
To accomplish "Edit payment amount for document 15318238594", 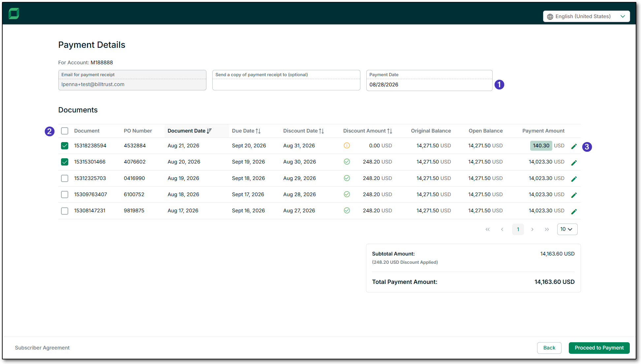I will 574,146.
